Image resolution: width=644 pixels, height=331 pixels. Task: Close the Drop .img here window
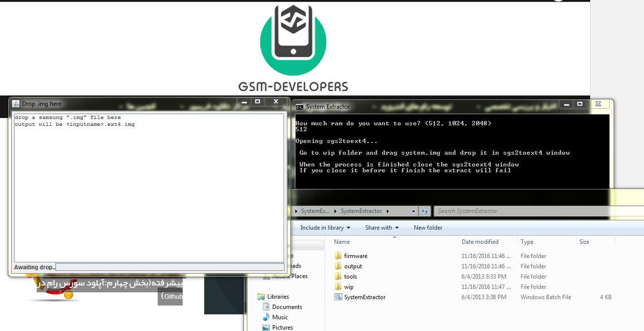[x=276, y=101]
